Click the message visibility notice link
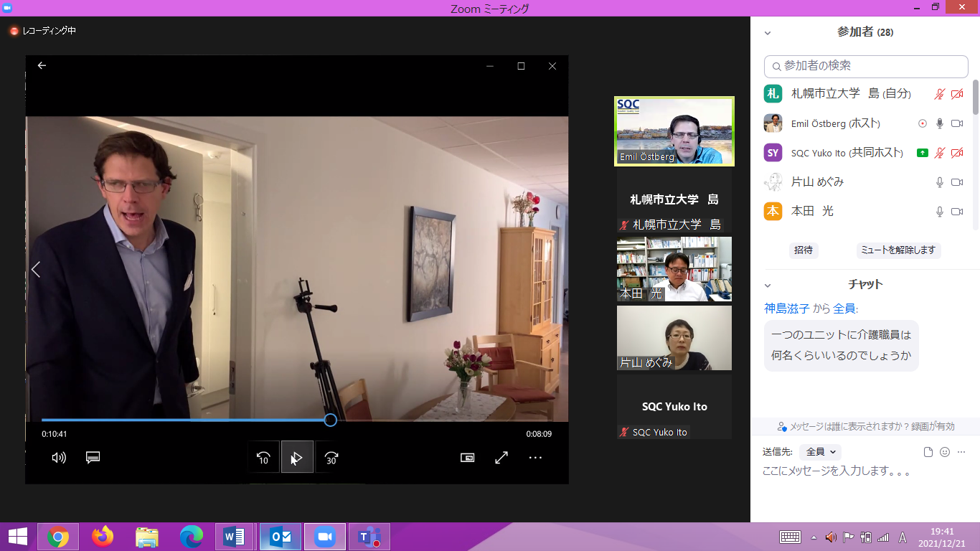This screenshot has width=980, height=551. [866, 426]
